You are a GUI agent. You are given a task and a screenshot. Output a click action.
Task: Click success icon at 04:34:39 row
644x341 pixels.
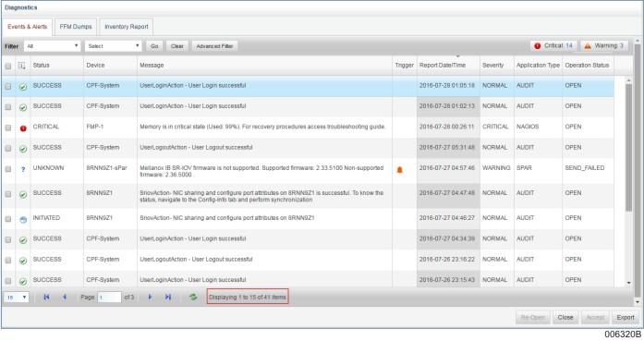coord(23,240)
